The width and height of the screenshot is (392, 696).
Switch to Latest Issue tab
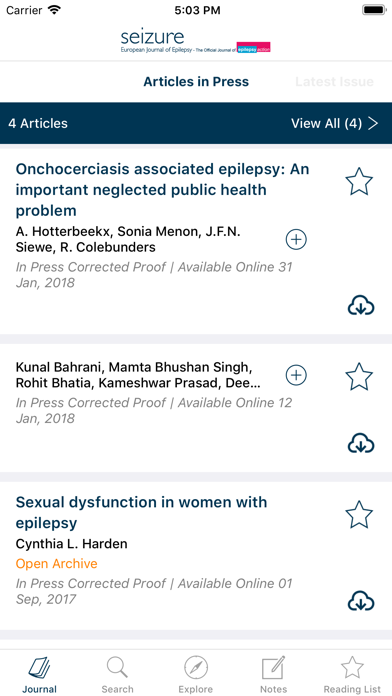(x=334, y=82)
